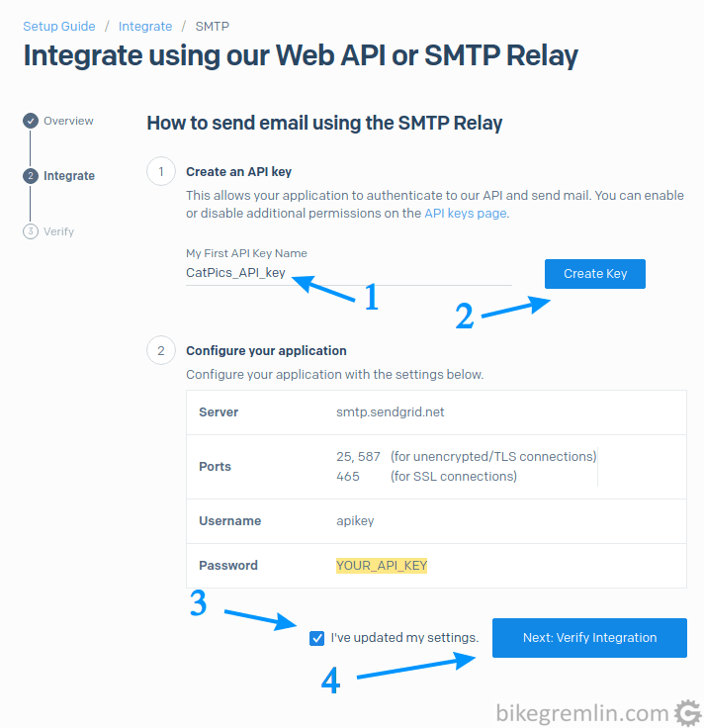Viewport: 704px width, 728px height.
Task: Click the Server row label
Action: pos(219,412)
